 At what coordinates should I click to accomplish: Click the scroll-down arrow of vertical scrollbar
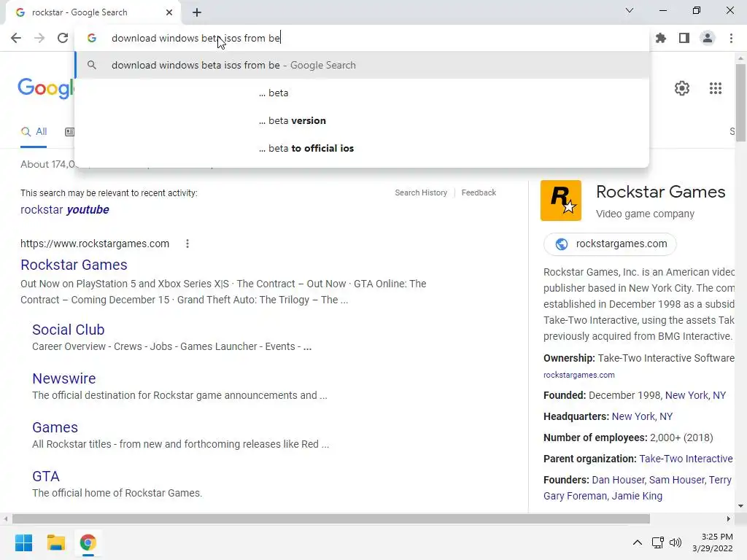pos(740,506)
